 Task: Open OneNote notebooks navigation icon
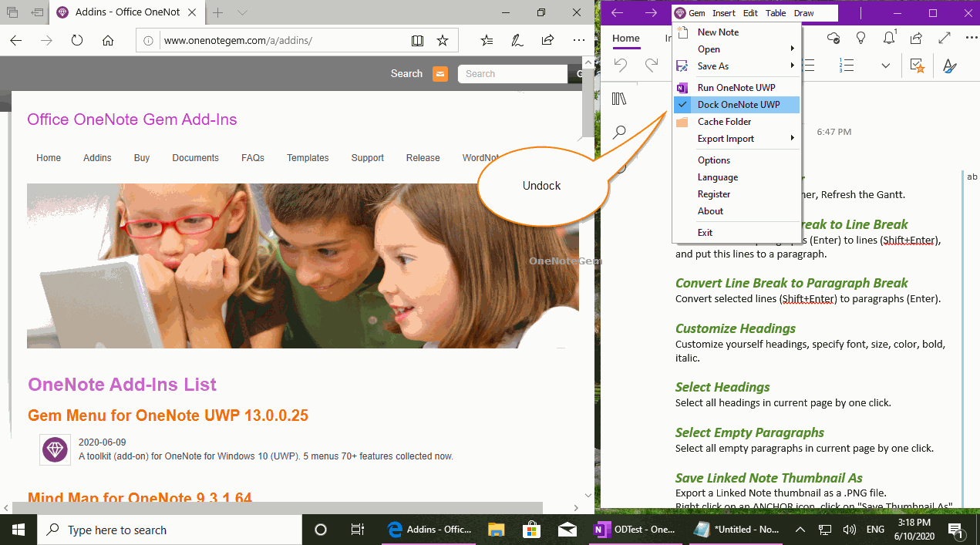[619, 99]
